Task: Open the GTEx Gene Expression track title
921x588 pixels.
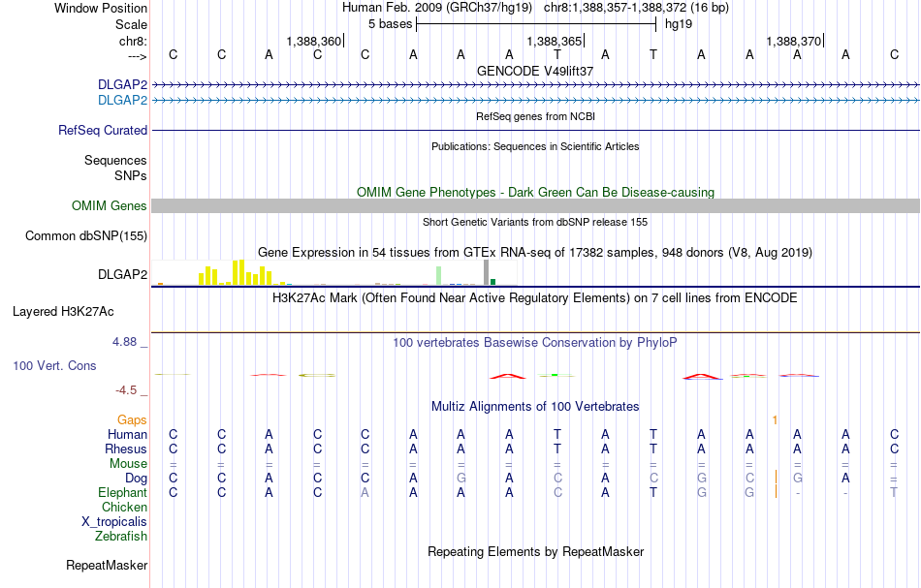Action: pos(535,252)
